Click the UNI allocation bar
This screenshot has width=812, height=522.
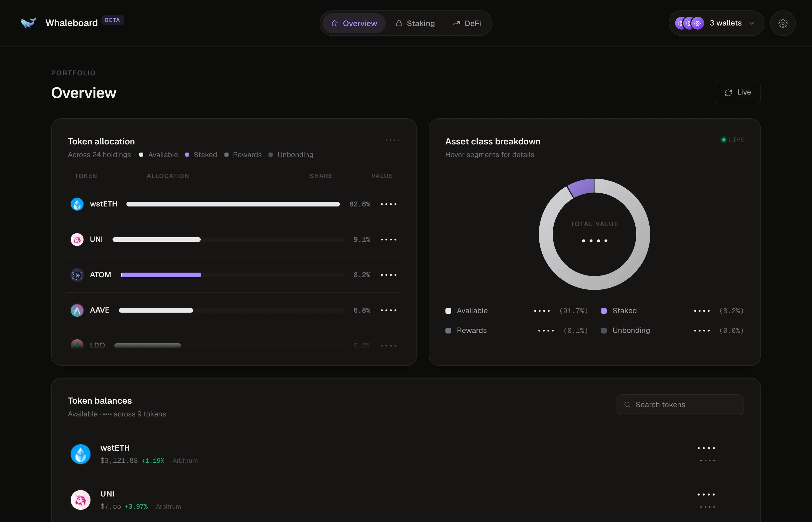[x=156, y=239]
